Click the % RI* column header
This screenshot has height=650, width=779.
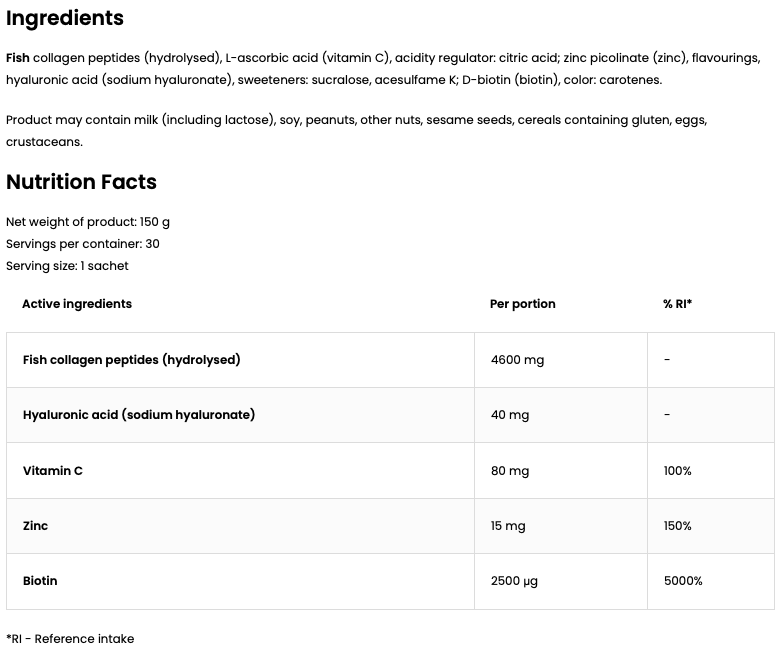(x=677, y=304)
